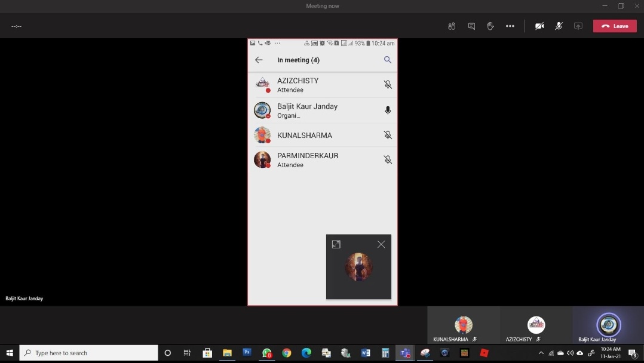Close the floating video preview
This screenshot has width=644, height=363.
(381, 244)
